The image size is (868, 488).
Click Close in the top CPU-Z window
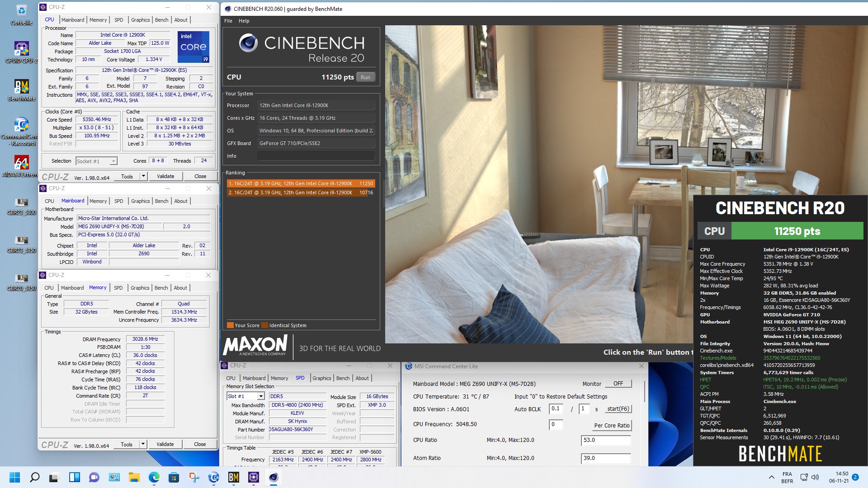click(200, 176)
